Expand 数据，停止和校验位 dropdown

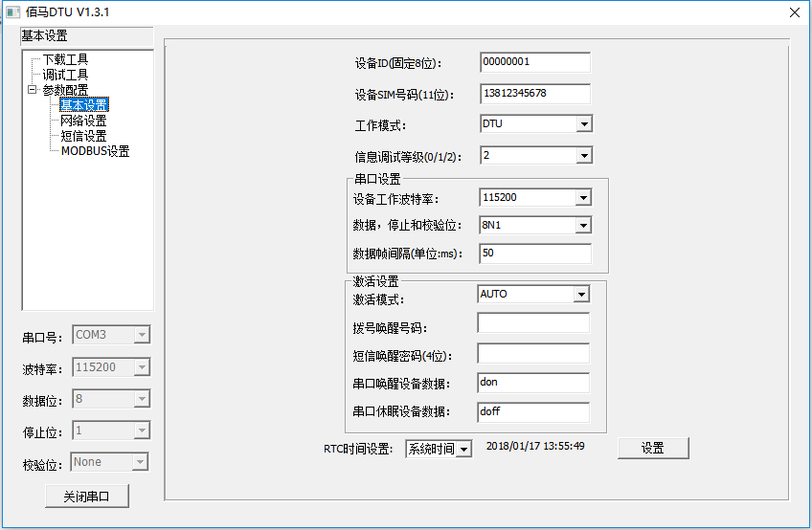pos(583,226)
